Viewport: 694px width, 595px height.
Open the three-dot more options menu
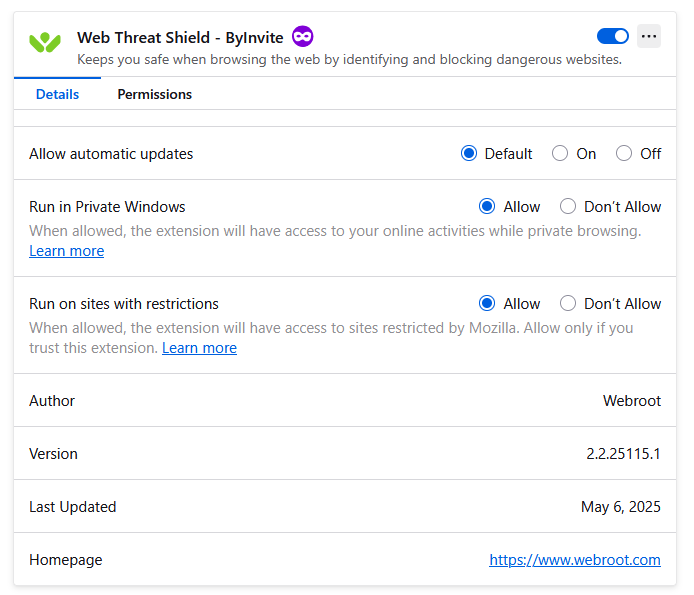(x=649, y=36)
